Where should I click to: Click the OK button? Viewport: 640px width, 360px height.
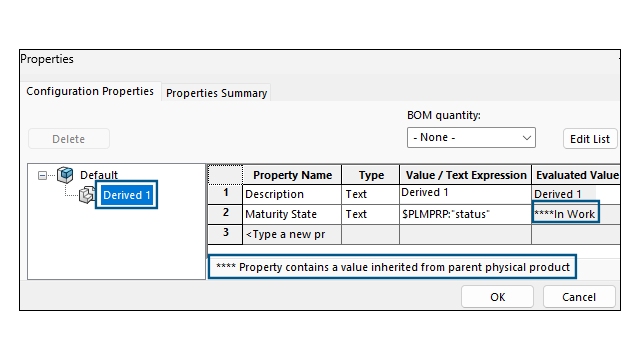point(497,297)
